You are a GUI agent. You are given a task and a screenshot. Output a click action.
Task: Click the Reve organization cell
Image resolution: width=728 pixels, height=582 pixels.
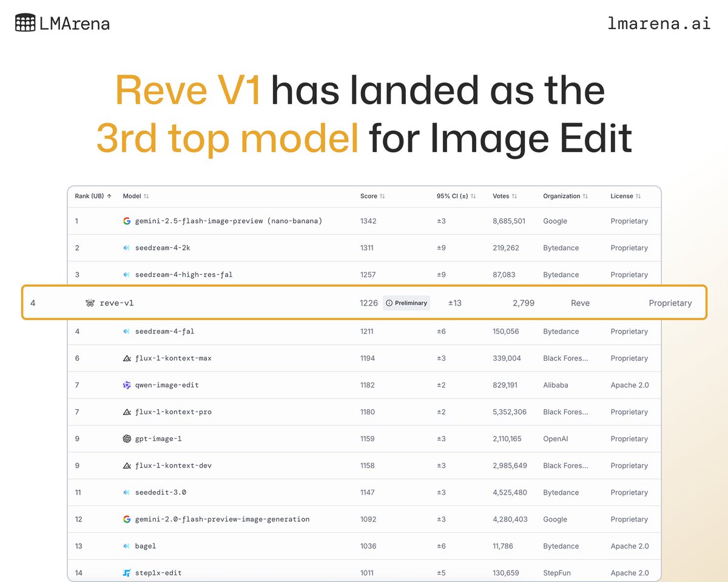tap(580, 303)
